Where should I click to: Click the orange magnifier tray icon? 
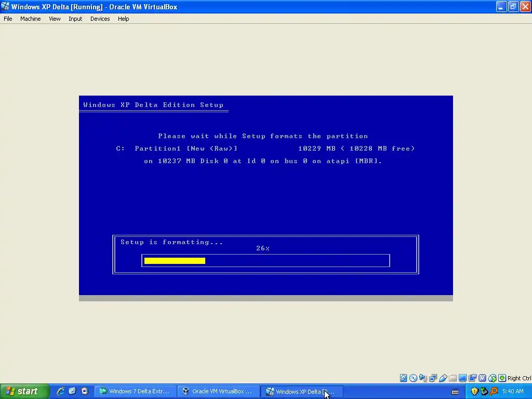tap(494, 391)
